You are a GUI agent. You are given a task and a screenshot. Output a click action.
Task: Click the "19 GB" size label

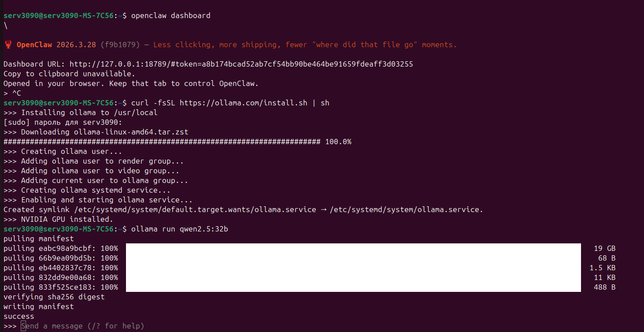[604, 248]
